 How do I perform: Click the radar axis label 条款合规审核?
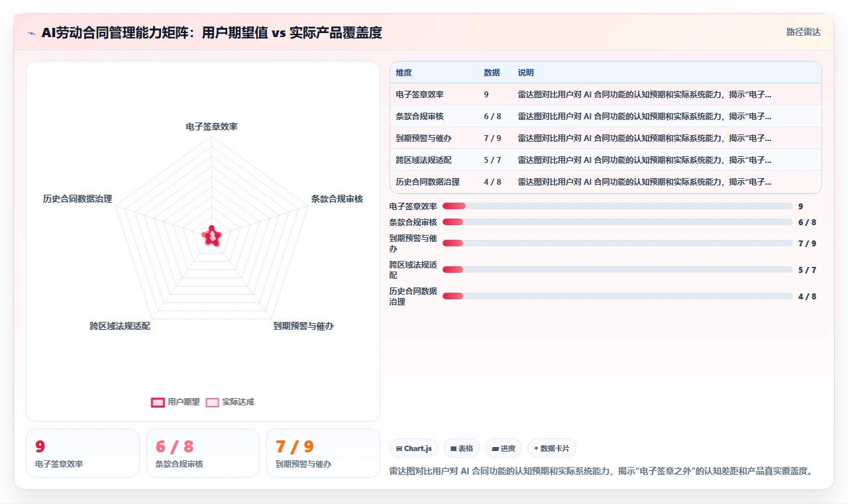[x=337, y=199]
